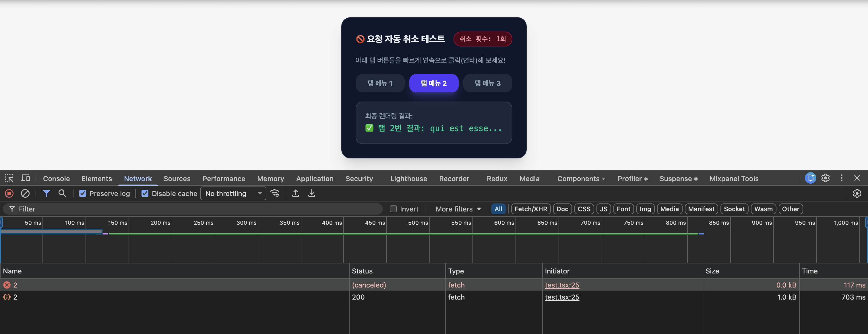Viewport: 868px width, 334px height.
Task: Click the 탭 메뉴 3 button
Action: coord(488,83)
